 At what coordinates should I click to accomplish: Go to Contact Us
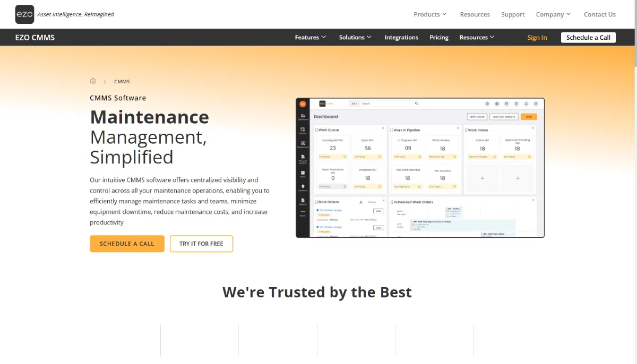(x=600, y=14)
